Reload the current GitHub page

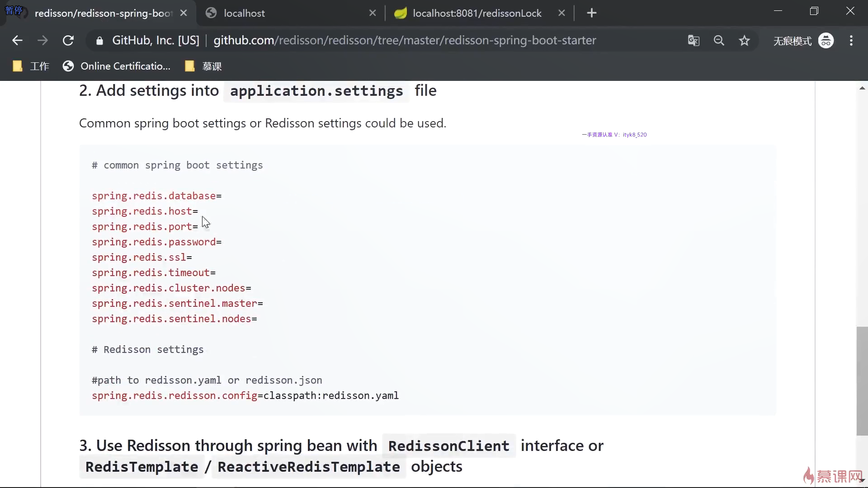68,41
